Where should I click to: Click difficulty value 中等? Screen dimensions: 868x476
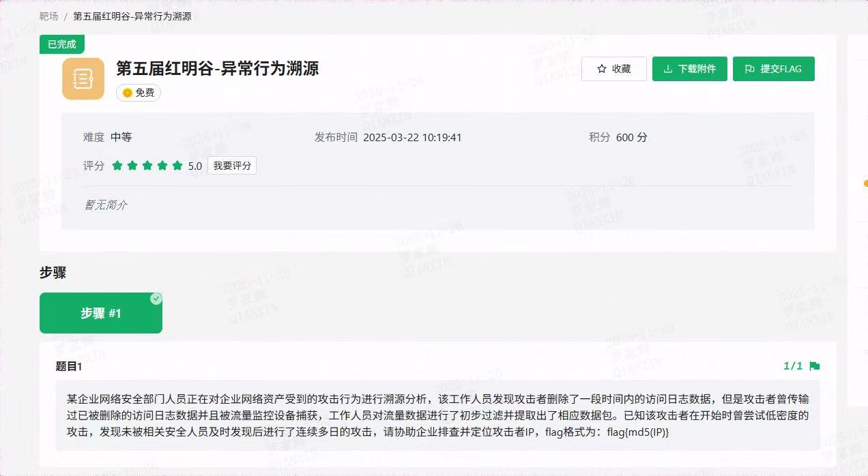coord(121,137)
